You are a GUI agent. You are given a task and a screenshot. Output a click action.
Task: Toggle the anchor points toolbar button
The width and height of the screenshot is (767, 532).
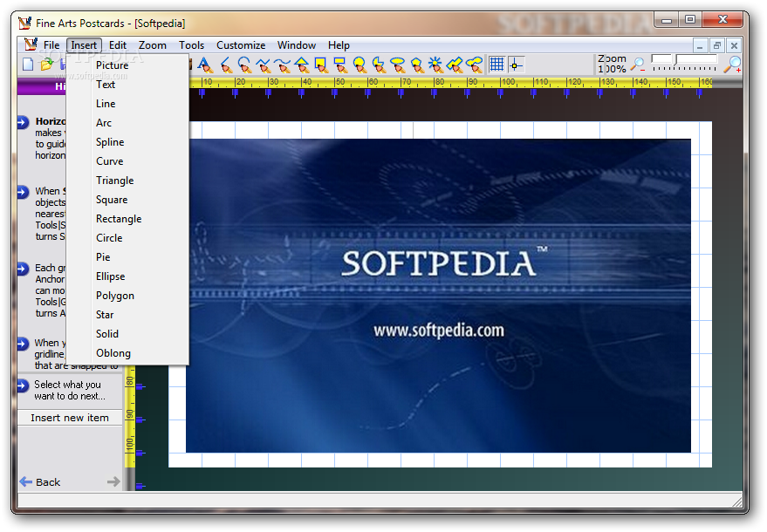pos(516,64)
